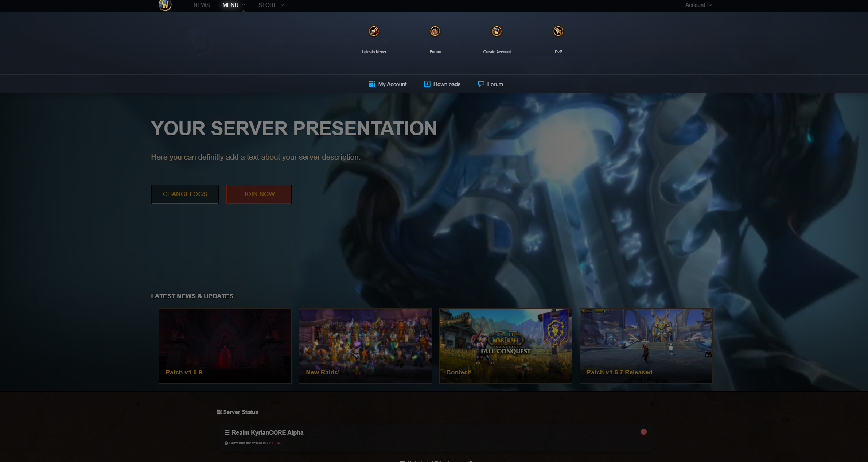Open the Latests News icon in the menu

tap(374, 31)
